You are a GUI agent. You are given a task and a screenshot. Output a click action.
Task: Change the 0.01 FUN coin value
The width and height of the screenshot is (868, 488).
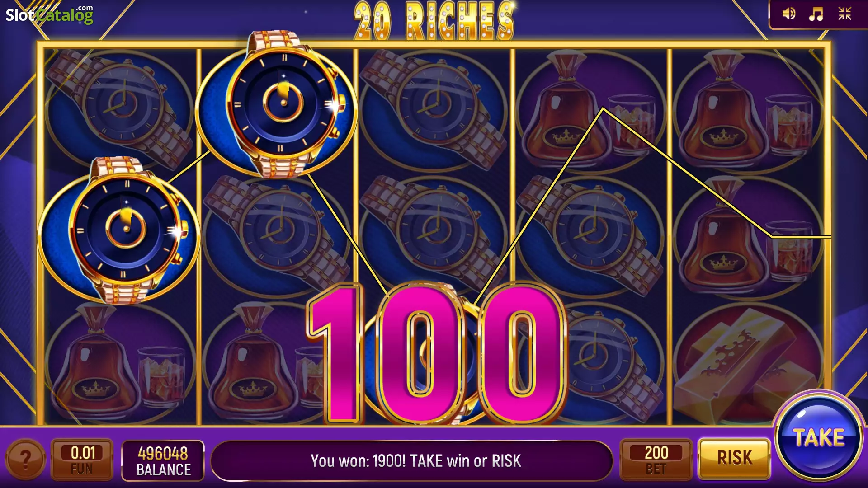tap(82, 460)
